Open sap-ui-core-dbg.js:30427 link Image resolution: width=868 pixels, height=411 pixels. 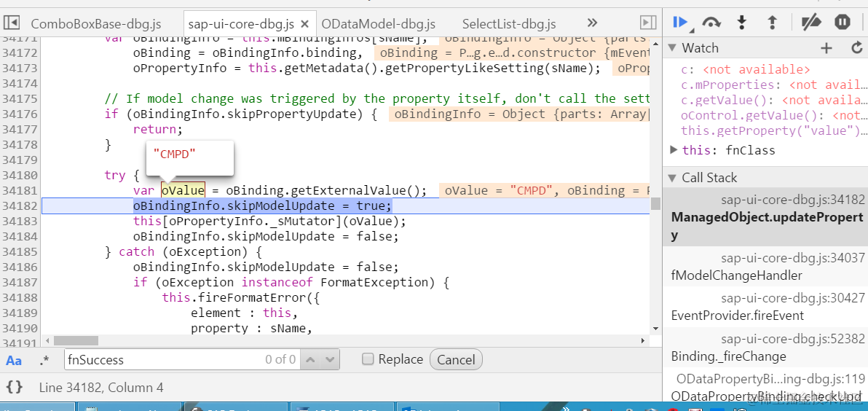click(x=793, y=298)
